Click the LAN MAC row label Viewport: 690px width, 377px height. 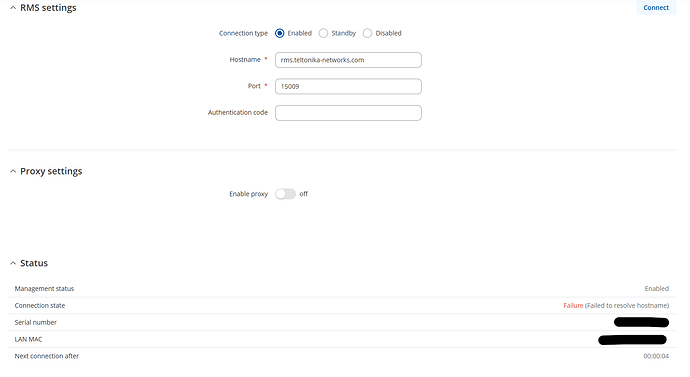(x=29, y=339)
